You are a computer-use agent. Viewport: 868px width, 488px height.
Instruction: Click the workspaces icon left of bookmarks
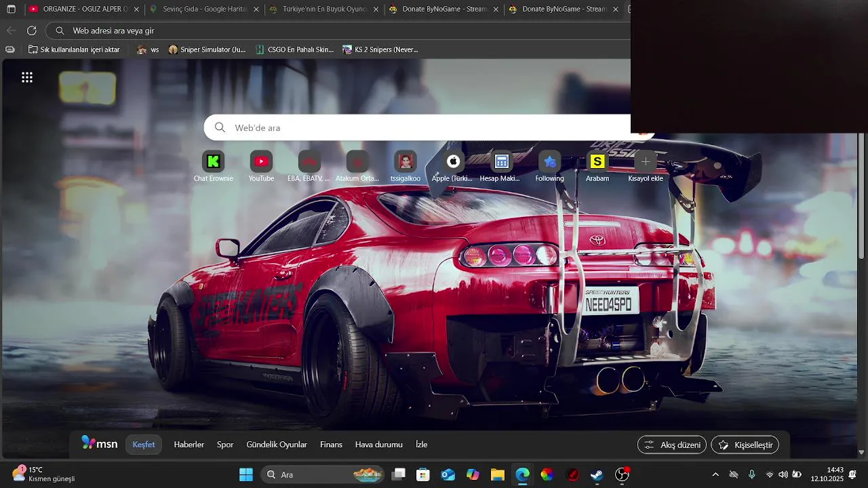tap(9, 49)
